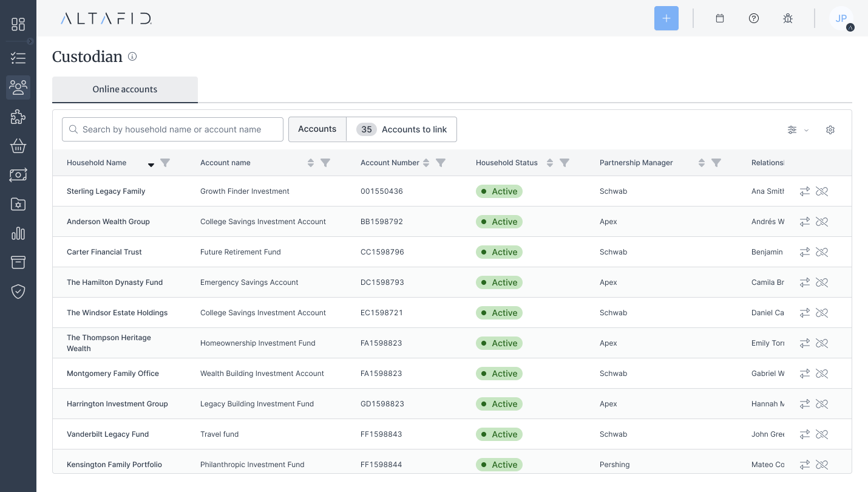Select the 35 Accounts to link tab

point(402,129)
